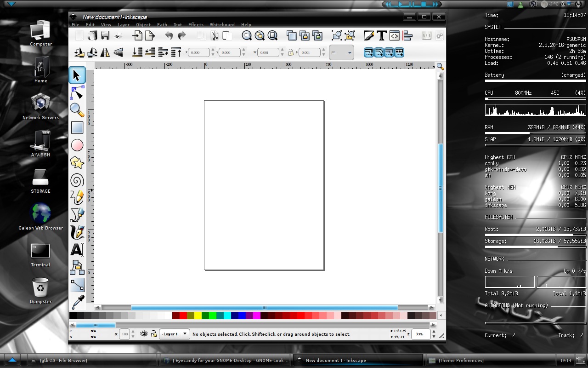
Task: Open the bottom-left taskbar menu arrow
Action: pos(12,360)
